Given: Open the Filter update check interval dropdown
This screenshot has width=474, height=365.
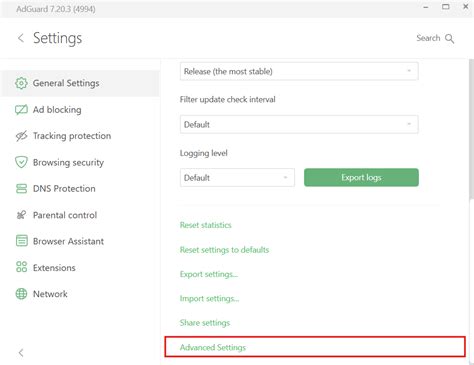Looking at the screenshot, I should click(x=299, y=124).
